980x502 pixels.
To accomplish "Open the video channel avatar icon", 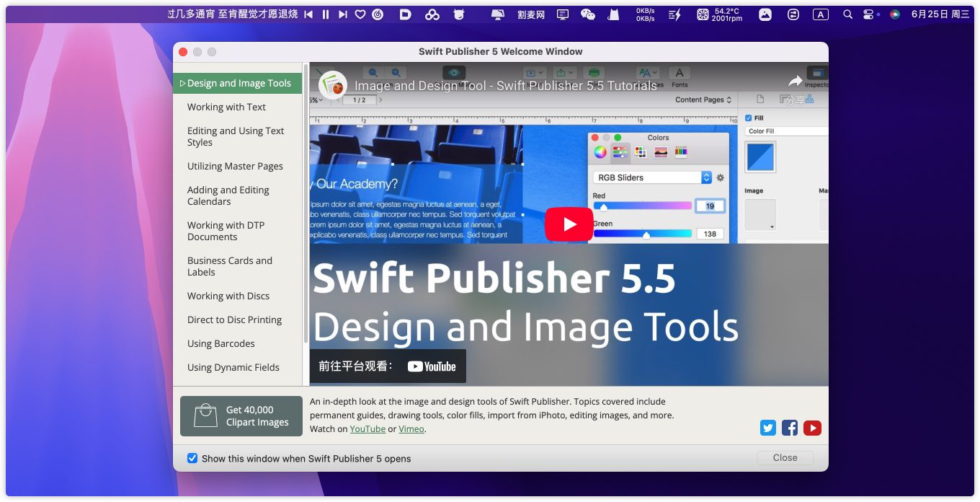I will (332, 84).
